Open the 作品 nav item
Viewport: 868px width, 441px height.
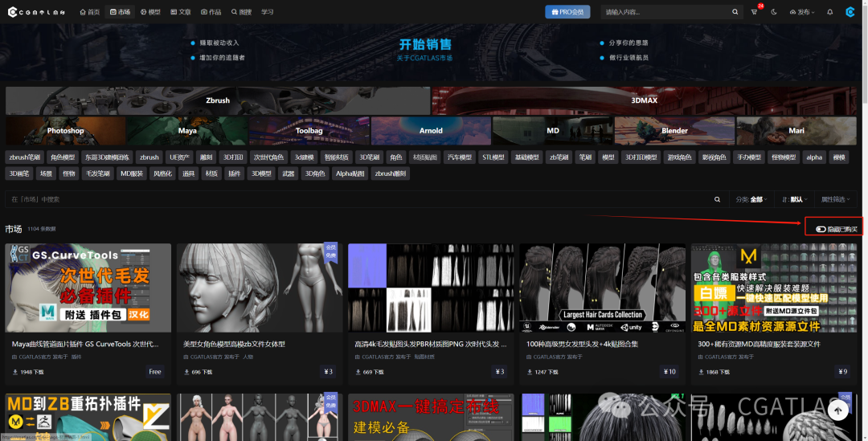[x=211, y=11]
